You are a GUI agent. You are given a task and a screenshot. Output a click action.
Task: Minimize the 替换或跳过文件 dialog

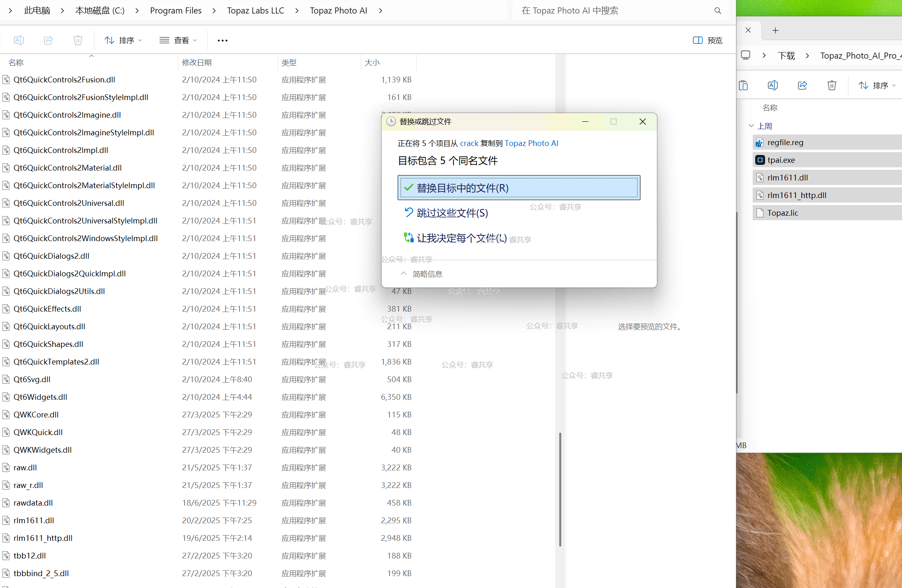point(585,121)
